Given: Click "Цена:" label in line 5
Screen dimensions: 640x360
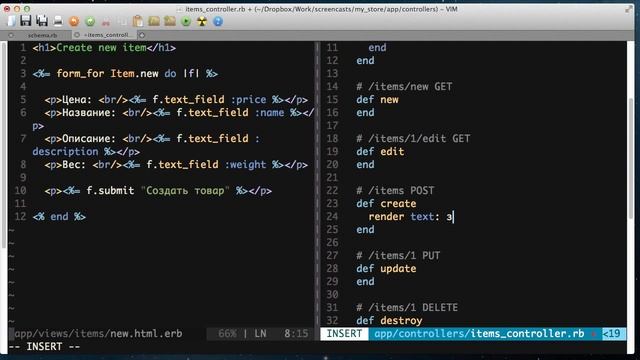Looking at the screenshot, I should (77, 100).
